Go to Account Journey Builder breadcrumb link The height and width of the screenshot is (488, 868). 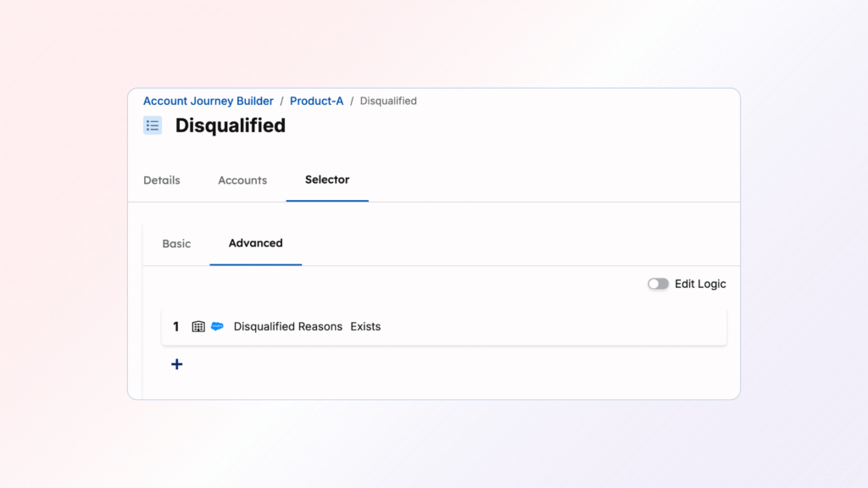(x=209, y=101)
